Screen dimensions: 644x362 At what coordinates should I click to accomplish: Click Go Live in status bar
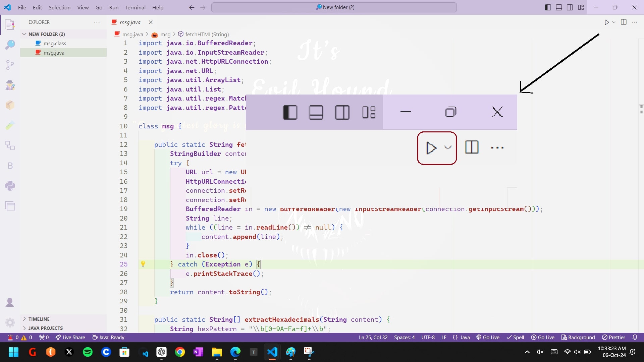coord(488,337)
